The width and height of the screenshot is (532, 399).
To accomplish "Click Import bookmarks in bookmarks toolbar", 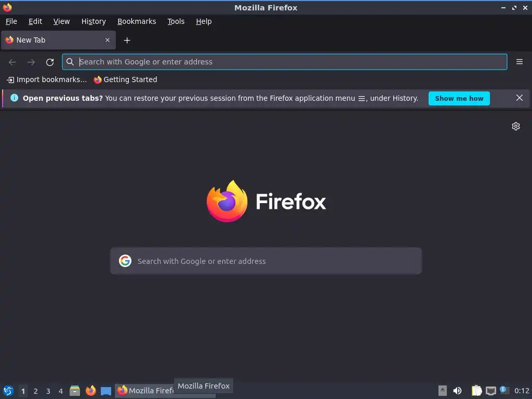I will [x=47, y=79].
